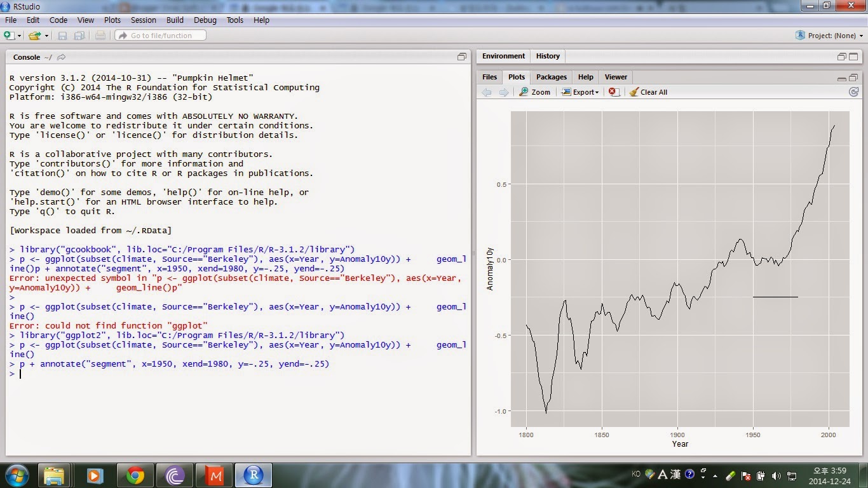The height and width of the screenshot is (488, 868).
Task: Click the purple swirl taskbar app icon
Action: [x=175, y=475]
